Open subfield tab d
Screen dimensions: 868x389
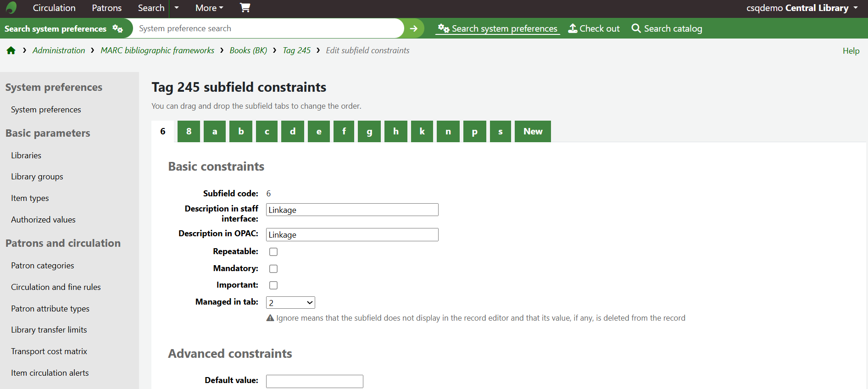point(293,132)
